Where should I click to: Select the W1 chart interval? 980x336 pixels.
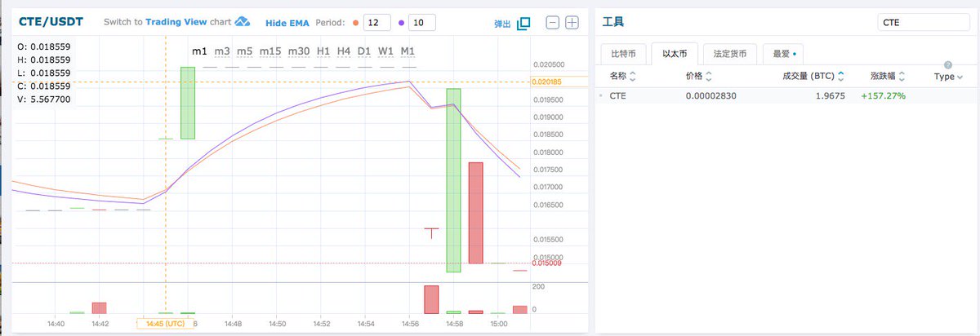pos(386,51)
